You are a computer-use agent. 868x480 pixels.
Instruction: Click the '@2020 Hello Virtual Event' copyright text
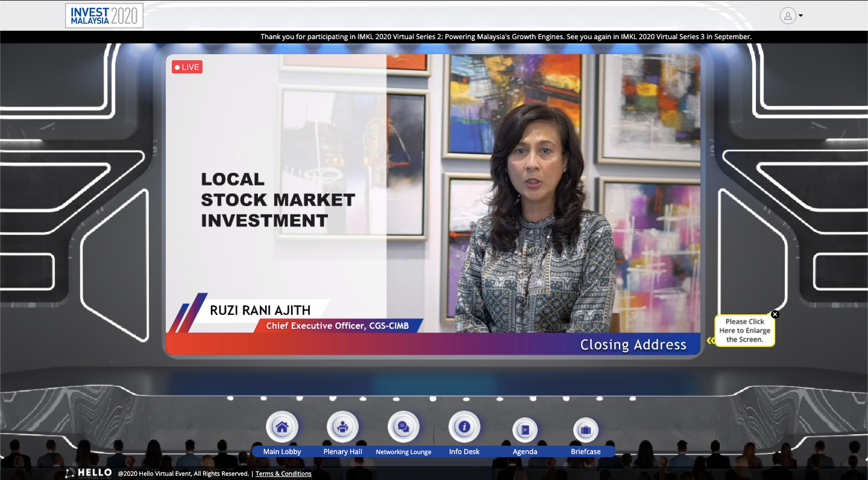(x=183, y=474)
